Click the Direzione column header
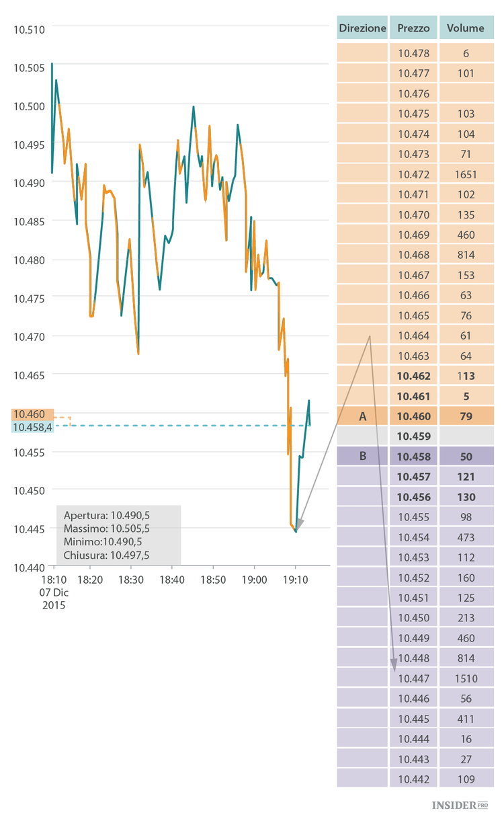Screen dimensions: 504x819 362,28
